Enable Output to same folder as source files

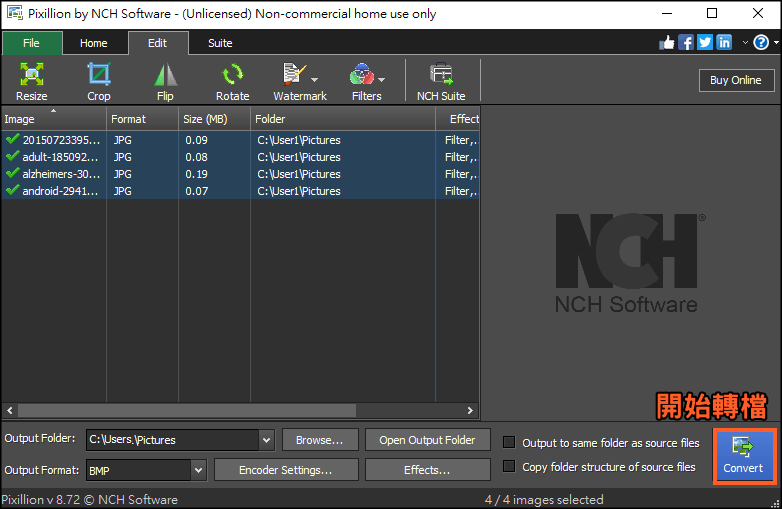tap(509, 443)
